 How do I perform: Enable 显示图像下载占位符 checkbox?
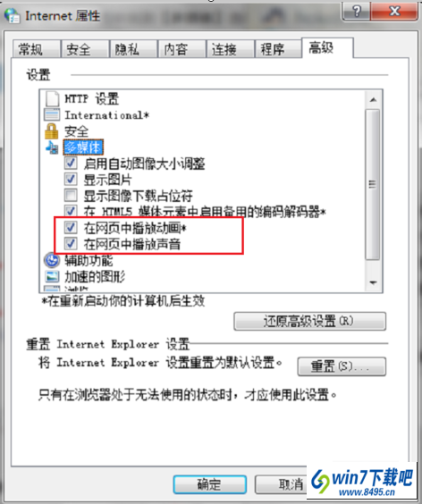point(71,195)
